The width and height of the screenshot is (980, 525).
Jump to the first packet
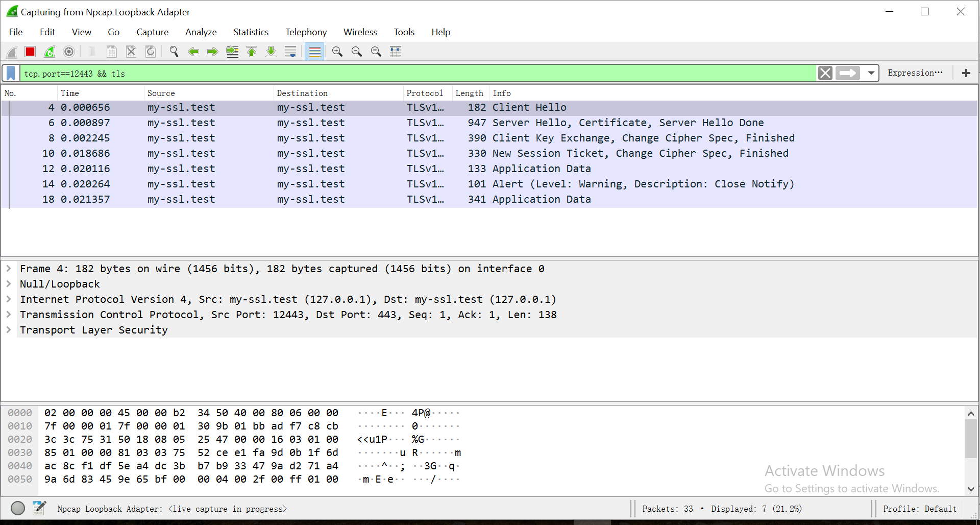252,52
